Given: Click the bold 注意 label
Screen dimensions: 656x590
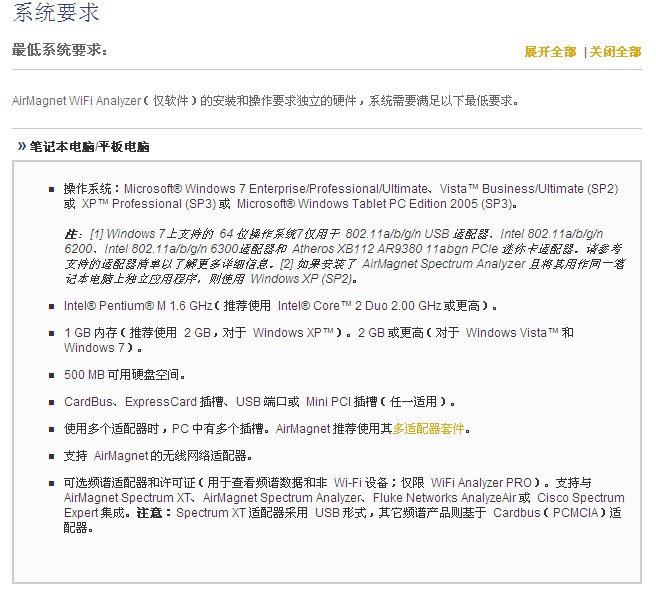Looking at the screenshot, I should (154, 513).
